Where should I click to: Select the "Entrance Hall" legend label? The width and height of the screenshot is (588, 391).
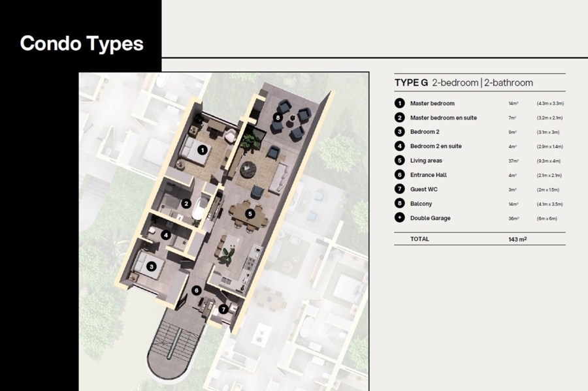429,175
